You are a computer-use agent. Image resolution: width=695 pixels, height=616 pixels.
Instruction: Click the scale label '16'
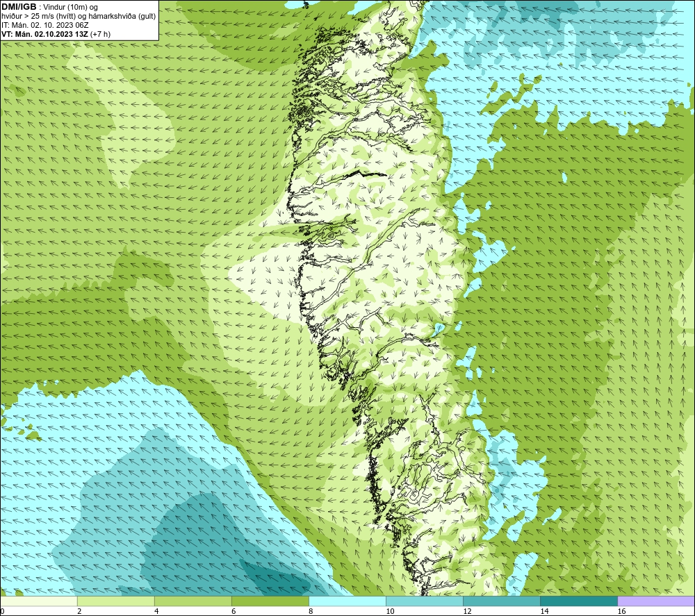(621, 612)
